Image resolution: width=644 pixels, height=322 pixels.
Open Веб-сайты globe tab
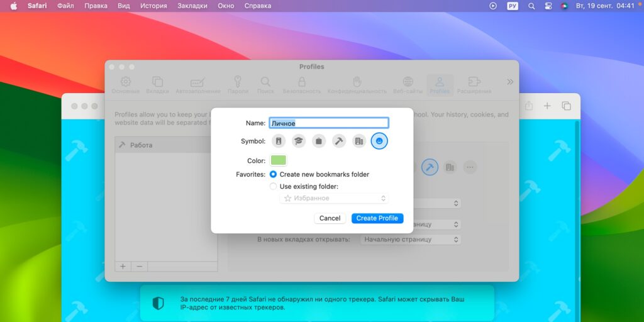(408, 86)
